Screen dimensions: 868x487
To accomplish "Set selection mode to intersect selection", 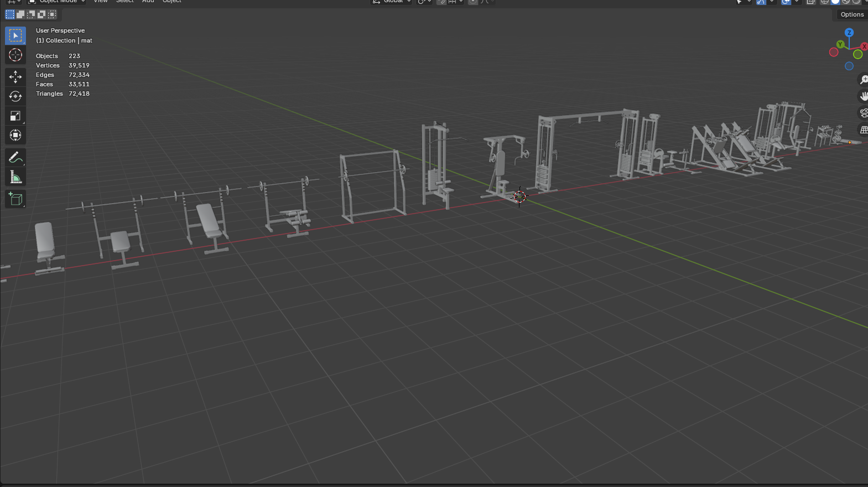I will 52,14.
